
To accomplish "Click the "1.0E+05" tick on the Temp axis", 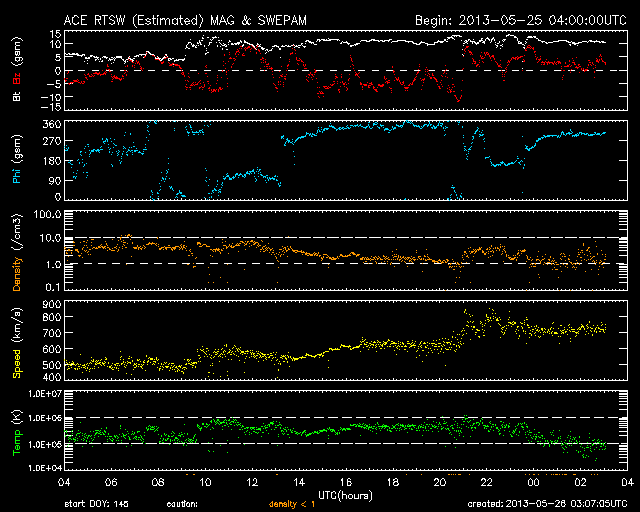I will click(45, 444).
